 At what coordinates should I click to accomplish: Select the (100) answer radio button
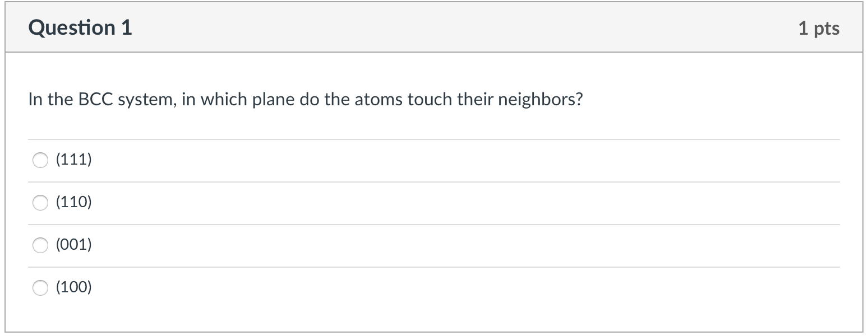40,287
